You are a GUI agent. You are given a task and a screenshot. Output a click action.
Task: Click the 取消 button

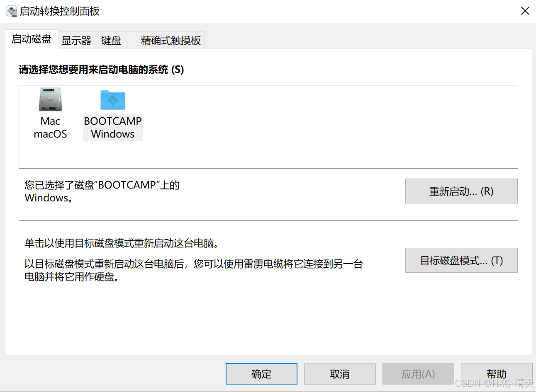[x=340, y=374]
